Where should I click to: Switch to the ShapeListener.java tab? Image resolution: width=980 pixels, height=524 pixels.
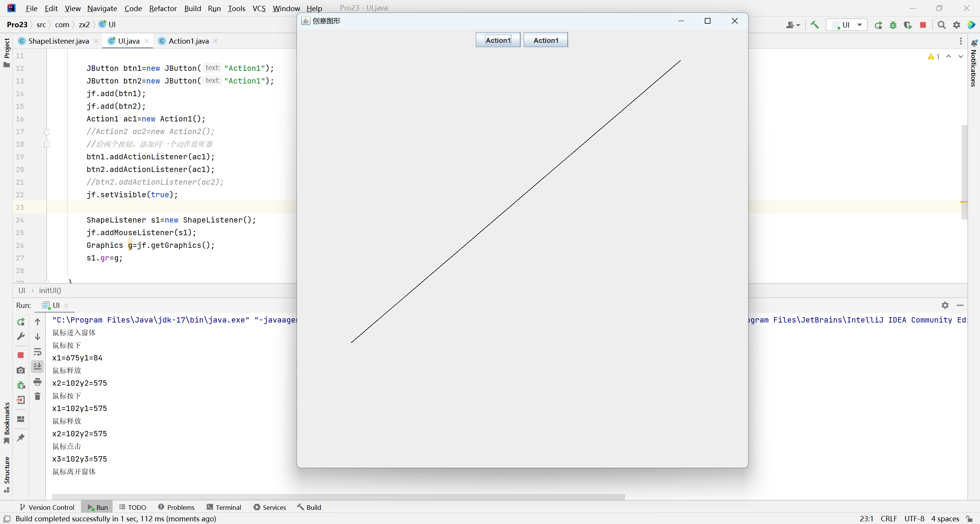[x=58, y=41]
